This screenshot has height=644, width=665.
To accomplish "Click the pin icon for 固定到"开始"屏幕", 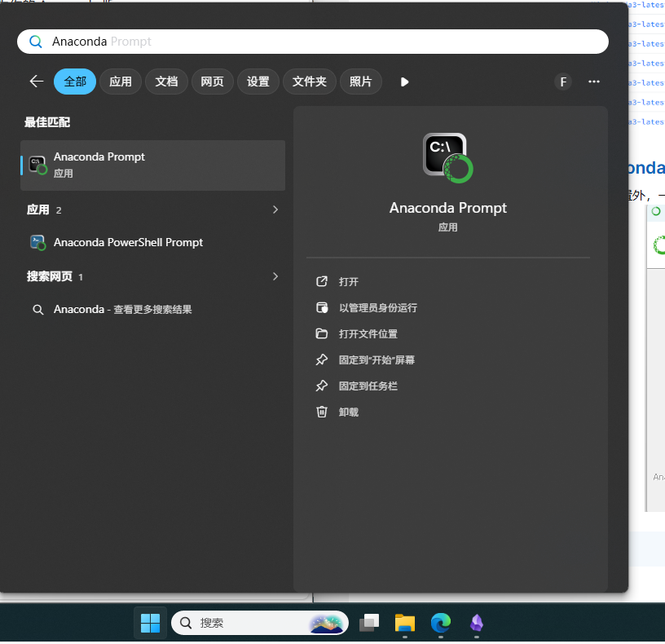I will 321,359.
